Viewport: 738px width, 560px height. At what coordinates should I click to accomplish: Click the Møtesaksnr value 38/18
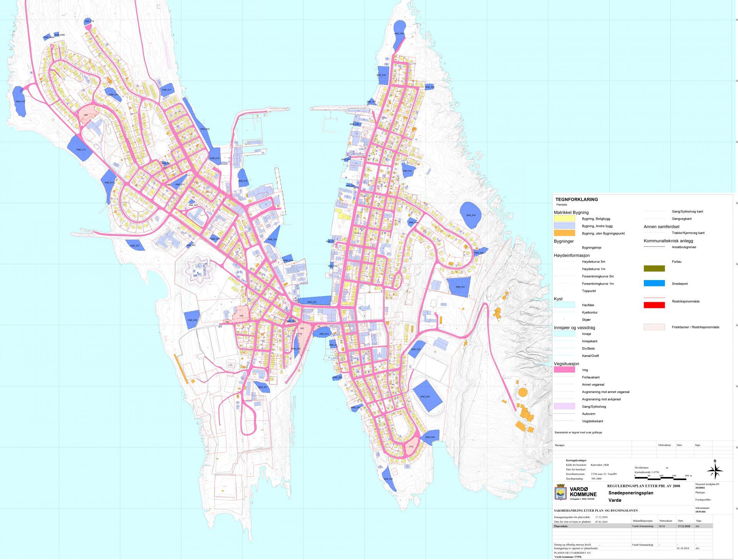pos(662,526)
